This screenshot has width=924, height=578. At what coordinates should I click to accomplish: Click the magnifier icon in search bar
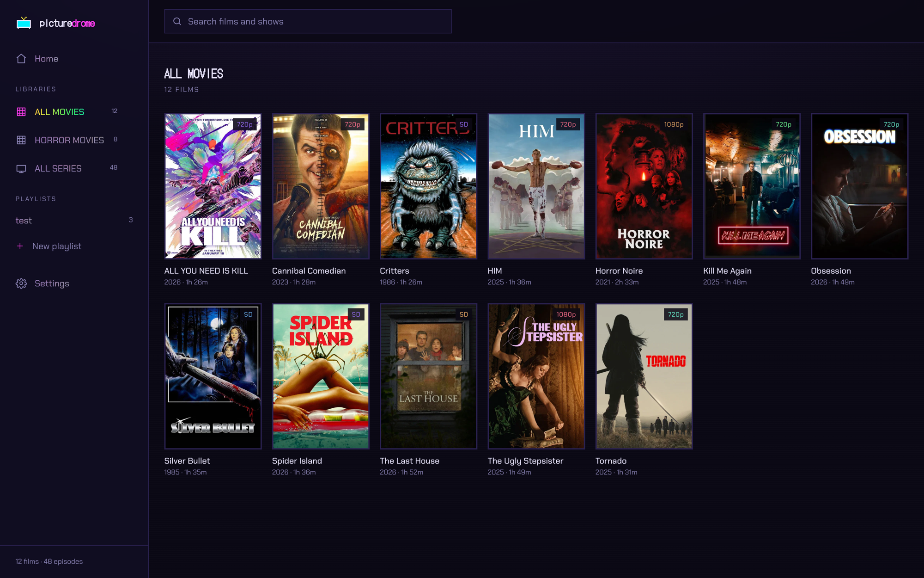177,21
